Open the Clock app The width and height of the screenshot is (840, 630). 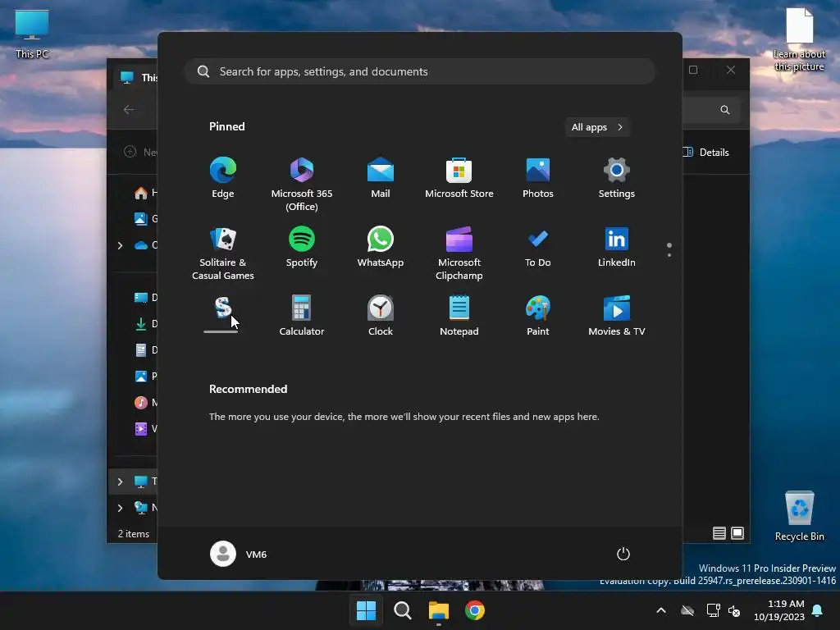pos(381,316)
